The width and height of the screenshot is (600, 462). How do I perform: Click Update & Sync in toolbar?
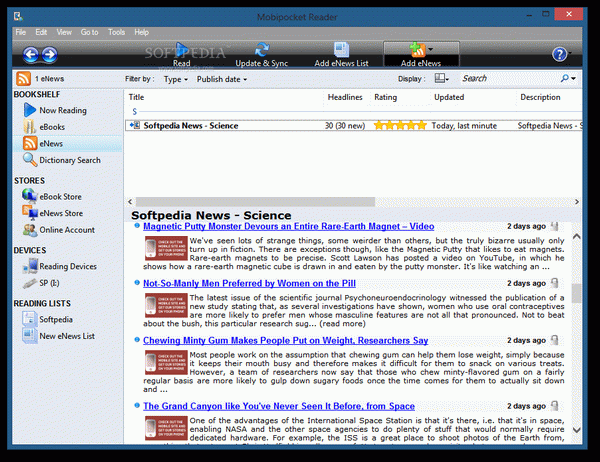click(x=262, y=55)
